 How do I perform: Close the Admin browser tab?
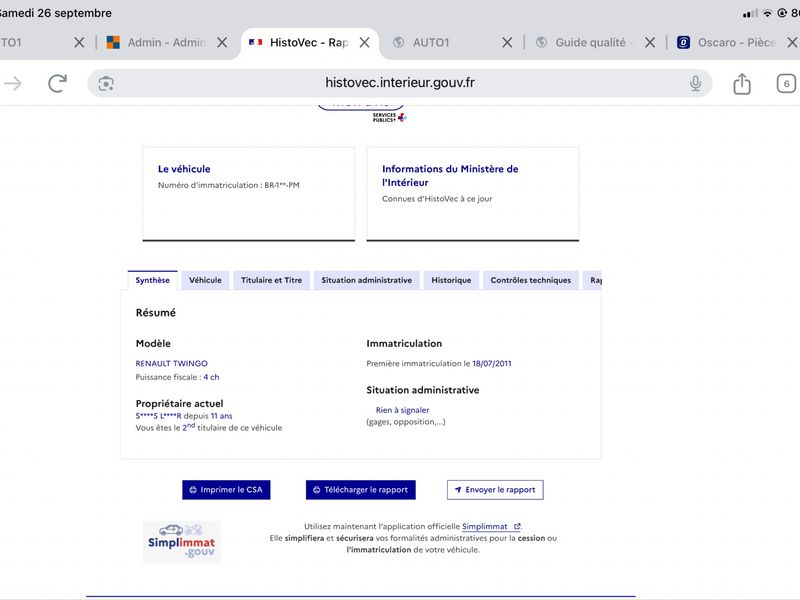(x=222, y=42)
